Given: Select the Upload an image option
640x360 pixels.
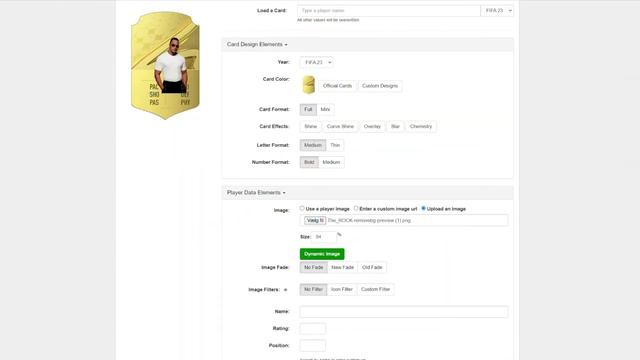Looking at the screenshot, I should 423,209.
